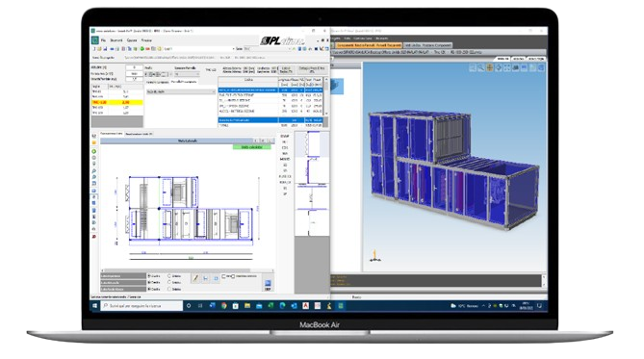
Task: Tick the first checkbox beside the pencil tools
Action: tap(224, 276)
